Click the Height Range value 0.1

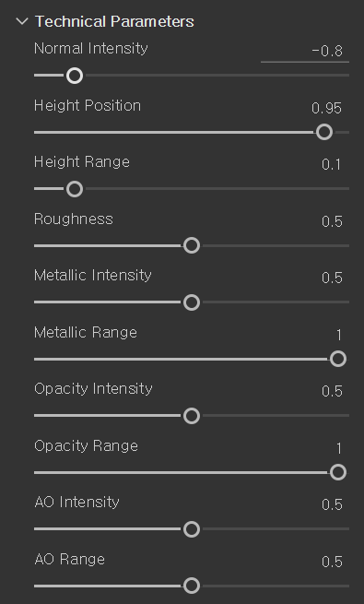coord(332,165)
